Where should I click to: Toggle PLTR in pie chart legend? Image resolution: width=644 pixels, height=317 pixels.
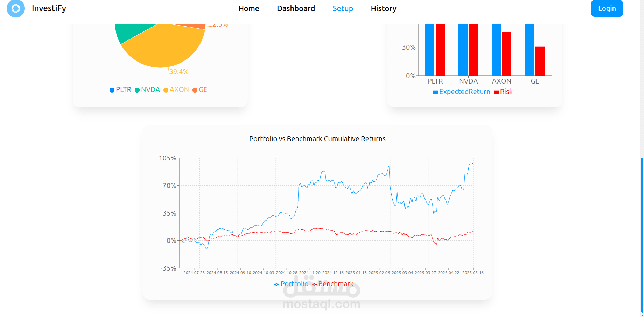click(x=120, y=90)
